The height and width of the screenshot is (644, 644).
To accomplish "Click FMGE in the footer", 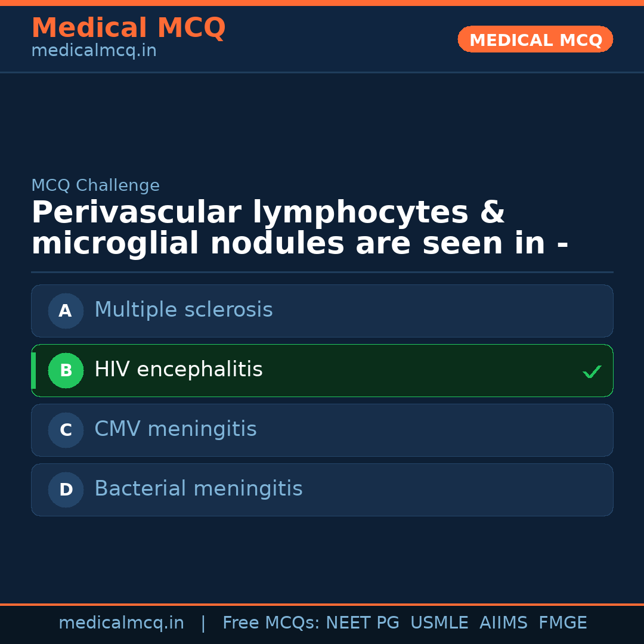I will 562,623.
